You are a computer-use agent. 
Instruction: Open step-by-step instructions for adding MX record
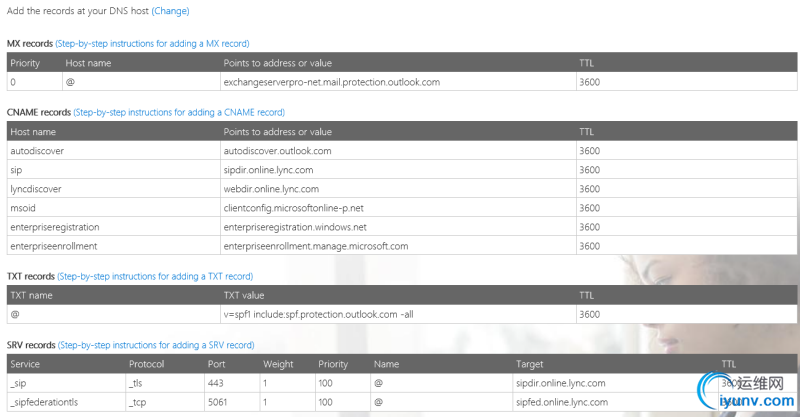[153, 43]
